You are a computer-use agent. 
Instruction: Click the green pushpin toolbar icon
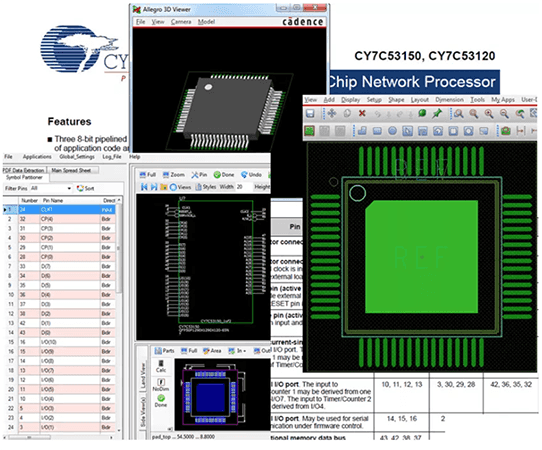click(437, 113)
